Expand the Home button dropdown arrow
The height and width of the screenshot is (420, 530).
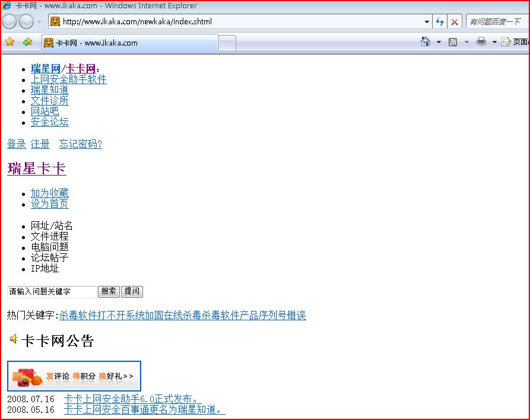439,42
